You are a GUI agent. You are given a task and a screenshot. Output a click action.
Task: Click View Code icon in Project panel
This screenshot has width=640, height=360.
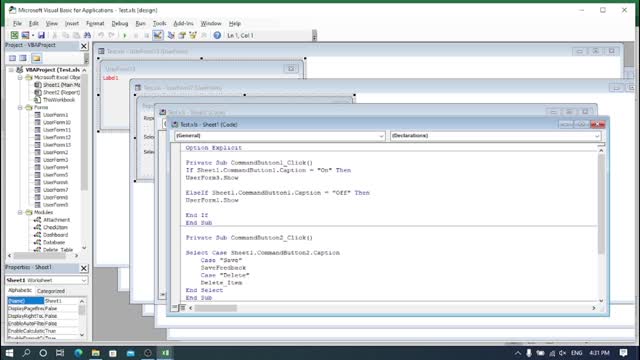[x=13, y=58]
